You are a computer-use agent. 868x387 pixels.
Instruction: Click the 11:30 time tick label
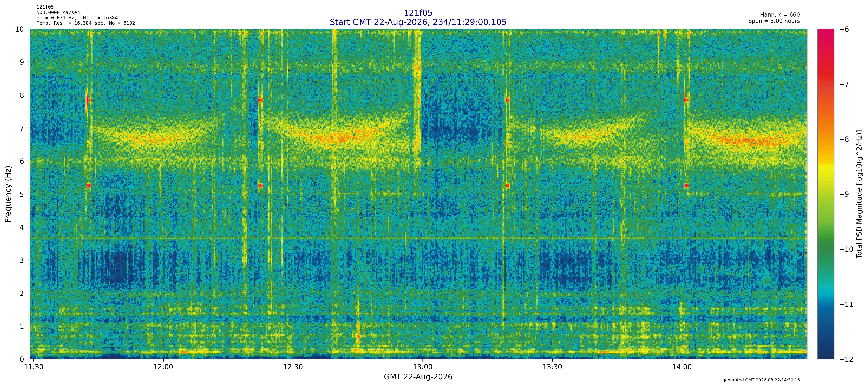(x=34, y=367)
